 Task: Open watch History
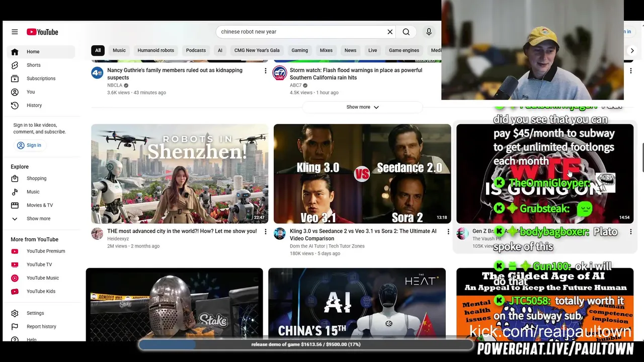point(41,105)
